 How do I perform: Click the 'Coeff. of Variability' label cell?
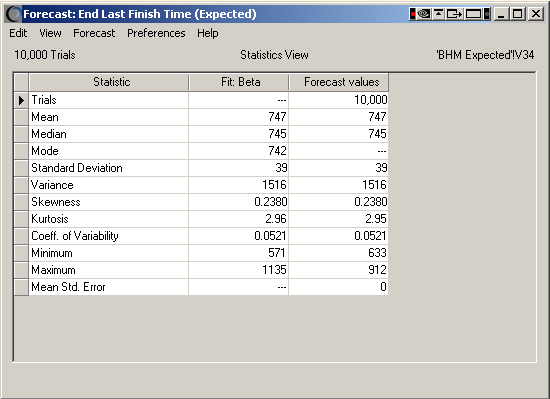(109, 236)
